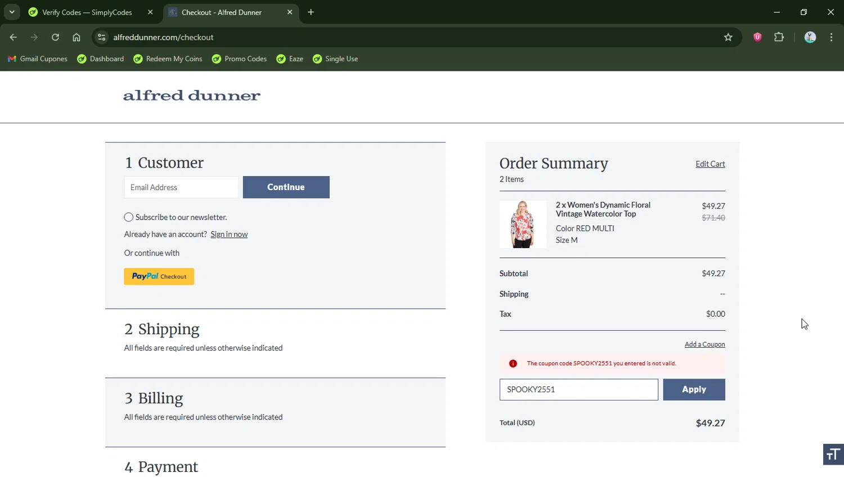The image size is (844, 504).
Task: Click the 4 Payment section heading
Action: [161, 467]
